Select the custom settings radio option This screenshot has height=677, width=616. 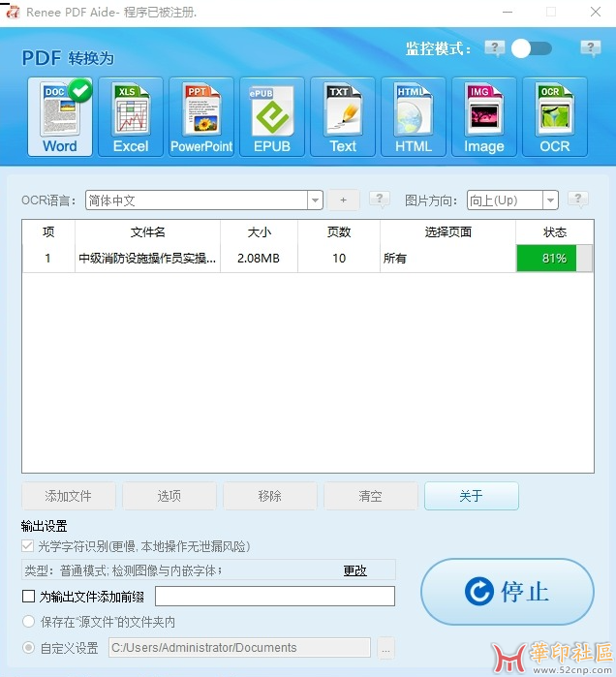pos(28,648)
